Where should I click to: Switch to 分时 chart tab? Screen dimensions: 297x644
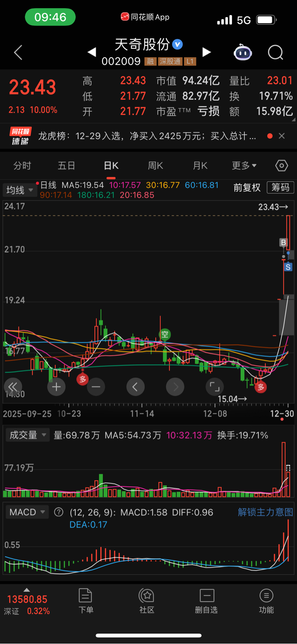click(22, 166)
